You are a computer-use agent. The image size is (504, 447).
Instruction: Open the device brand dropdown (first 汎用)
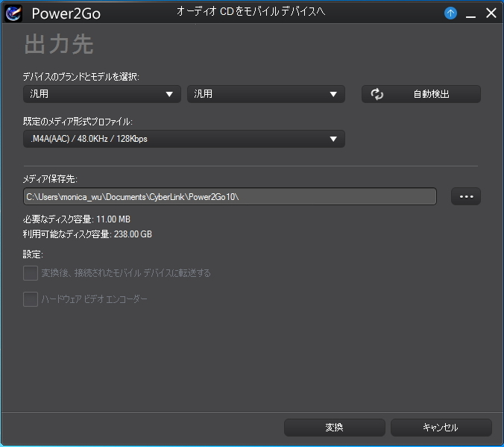pos(102,94)
